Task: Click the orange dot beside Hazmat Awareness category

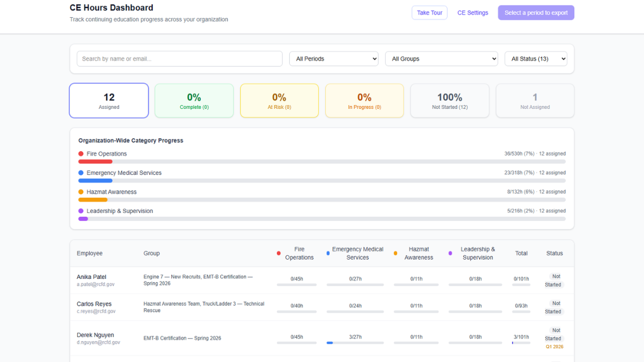Action: pyautogui.click(x=81, y=192)
